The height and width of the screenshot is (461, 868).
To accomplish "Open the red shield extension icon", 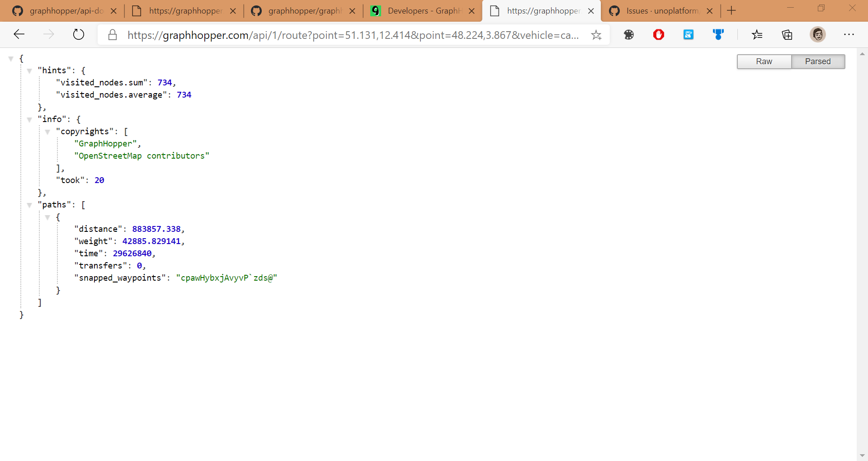I will pos(659,34).
